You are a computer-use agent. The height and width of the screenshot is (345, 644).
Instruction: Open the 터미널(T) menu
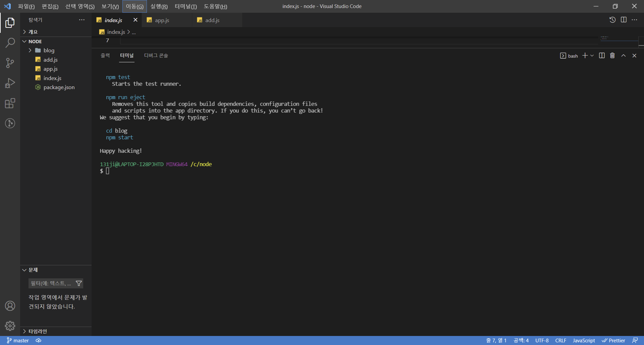185,6
